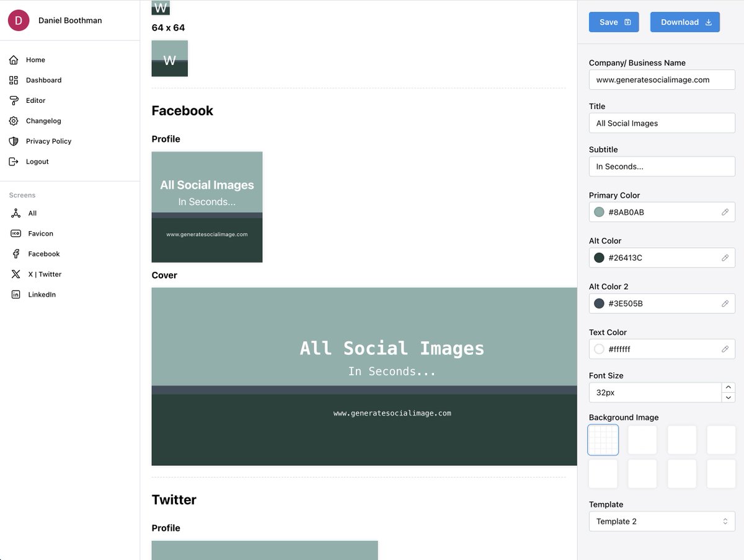Click the Facebook section heading

tap(182, 111)
